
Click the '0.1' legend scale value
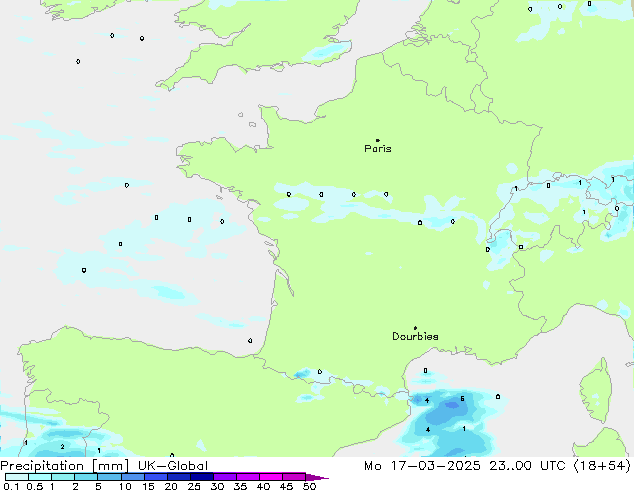11,486
